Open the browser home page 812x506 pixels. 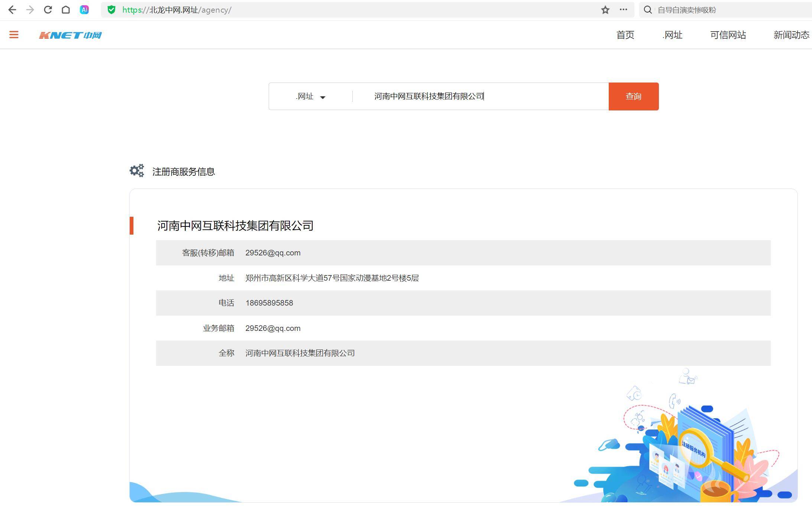click(x=66, y=10)
